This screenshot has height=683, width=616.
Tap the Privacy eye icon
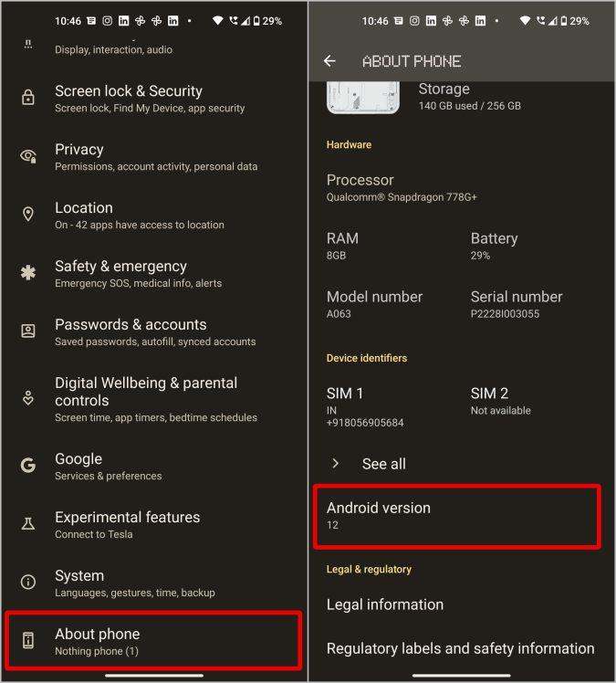(28, 156)
